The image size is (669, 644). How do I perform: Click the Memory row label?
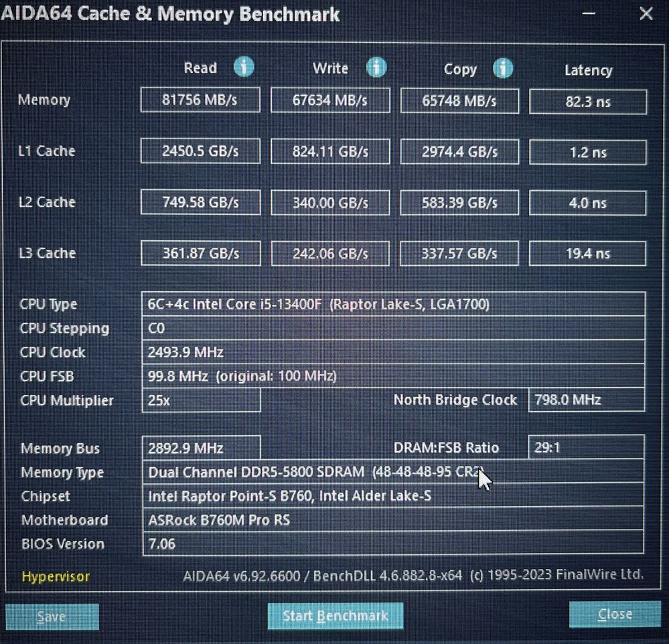(44, 100)
